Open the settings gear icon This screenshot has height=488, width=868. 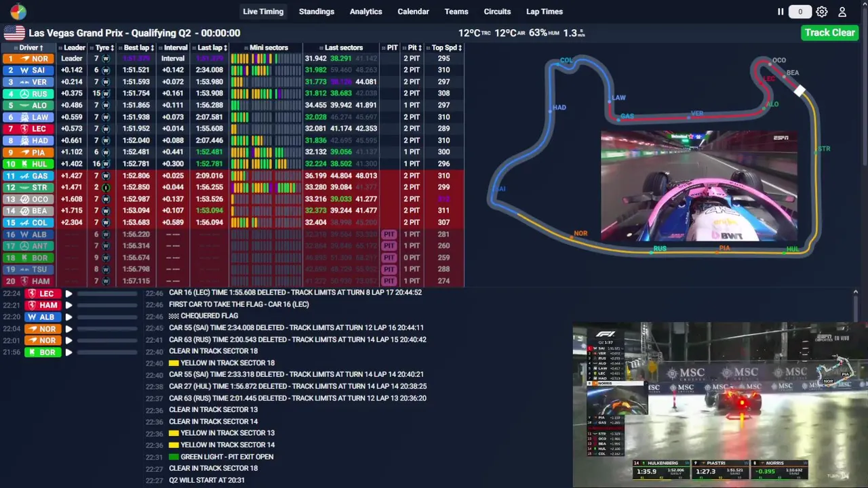coord(821,12)
